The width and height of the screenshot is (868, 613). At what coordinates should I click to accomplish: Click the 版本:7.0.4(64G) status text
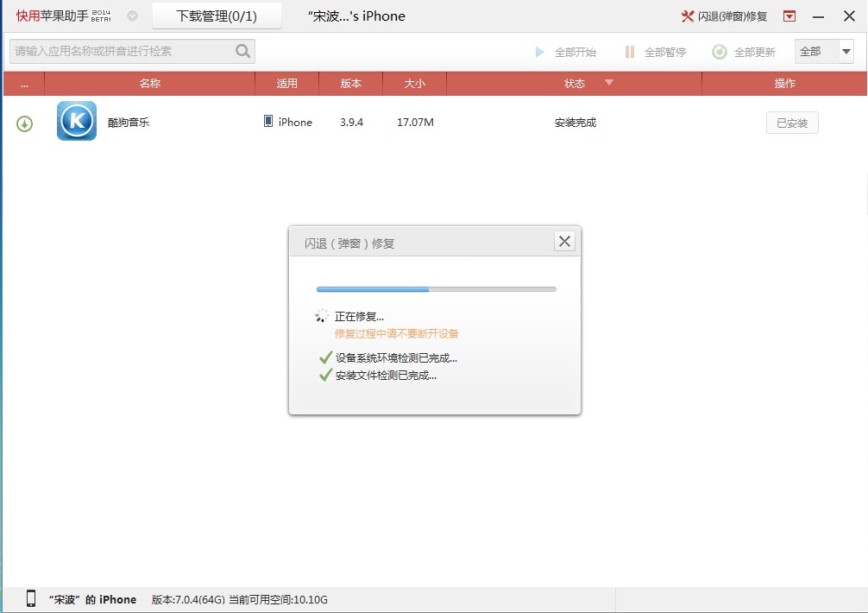(188, 600)
